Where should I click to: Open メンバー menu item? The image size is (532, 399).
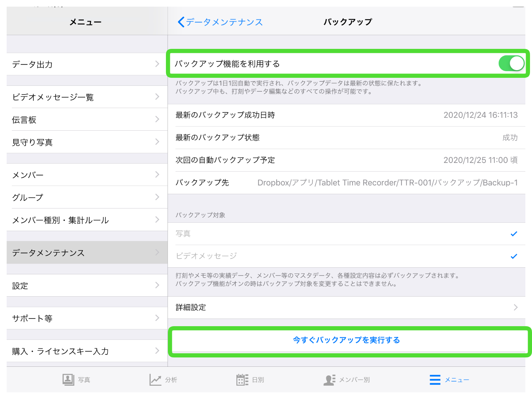pos(87,175)
